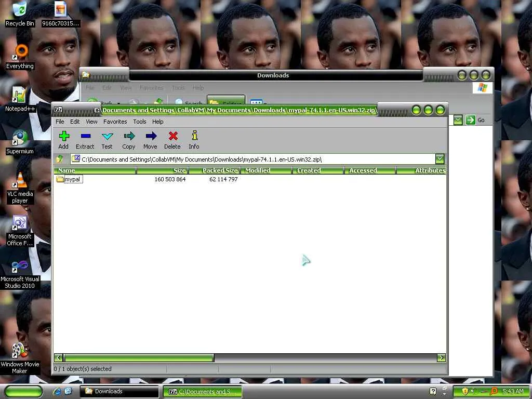Launch Internet Explorer from Quick Launch
The width and height of the screenshot is (532, 399).
[57, 391]
